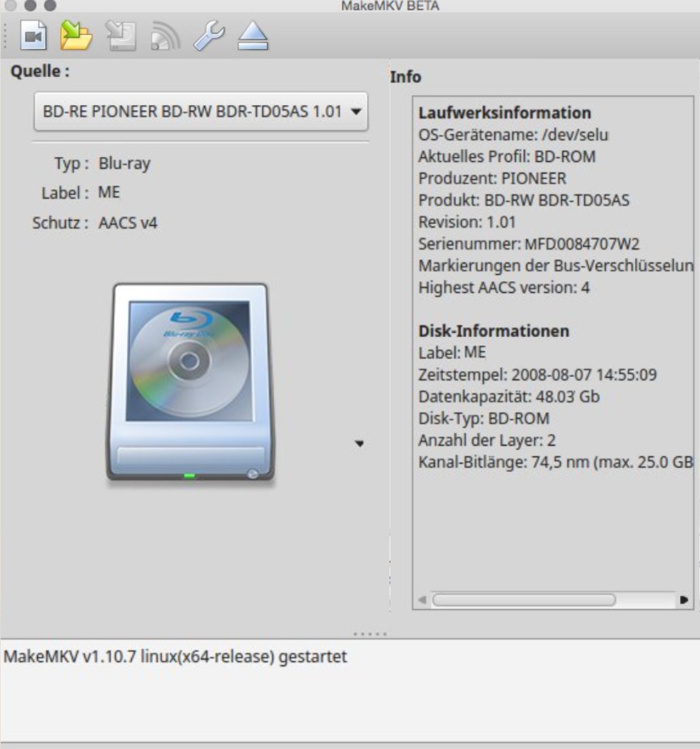The height and width of the screenshot is (749, 700).
Task: Click the small arrow beside the drive image
Action: pos(360,443)
